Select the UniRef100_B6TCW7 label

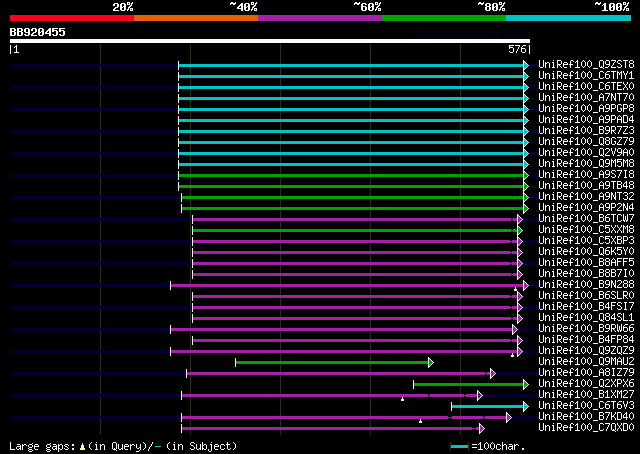[x=586, y=219]
